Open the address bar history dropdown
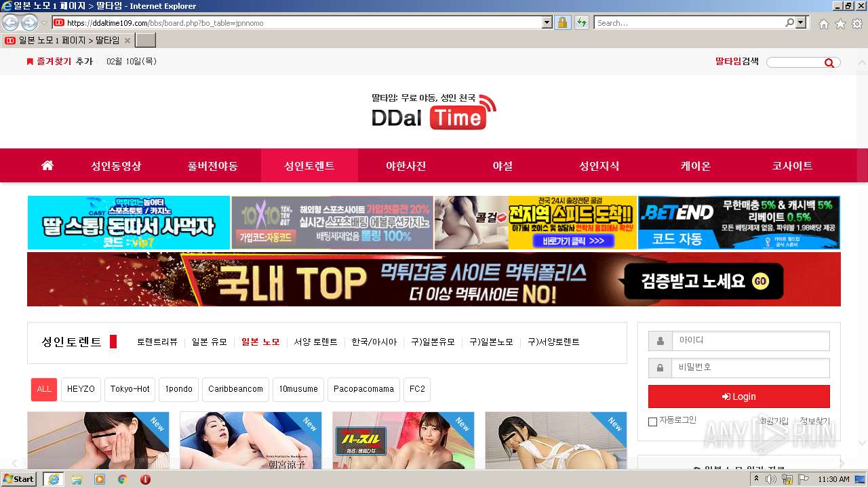This screenshot has height=488, width=868. [x=547, y=22]
